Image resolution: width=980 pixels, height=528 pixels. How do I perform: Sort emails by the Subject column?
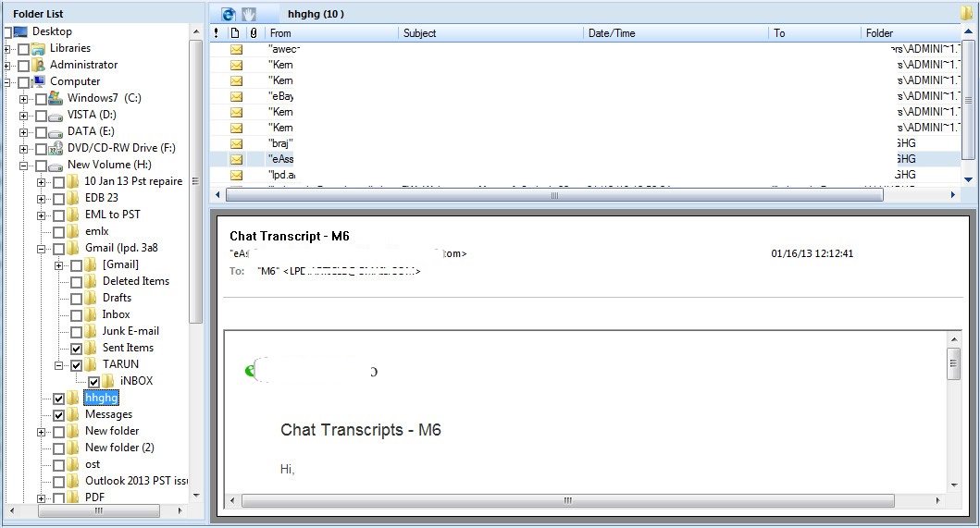tap(490, 33)
